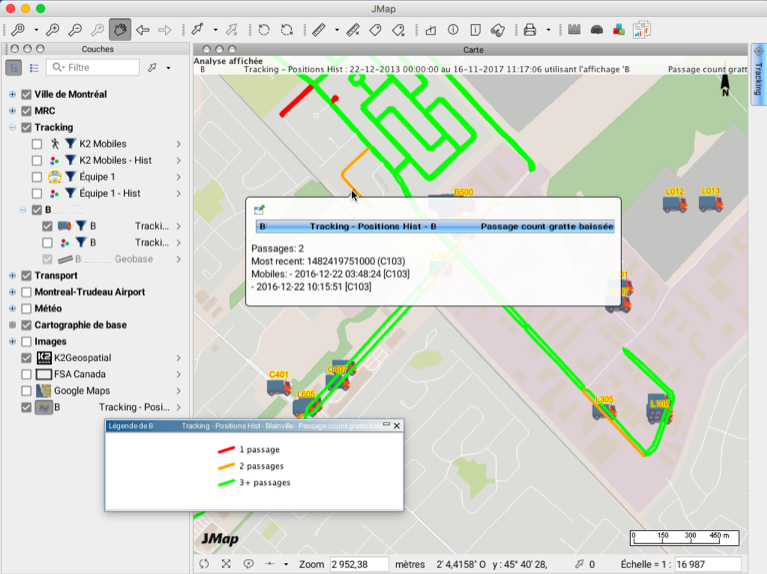Open the measure tool dropdown arrow
Viewport: 767px width, 574px height.
coord(337,30)
